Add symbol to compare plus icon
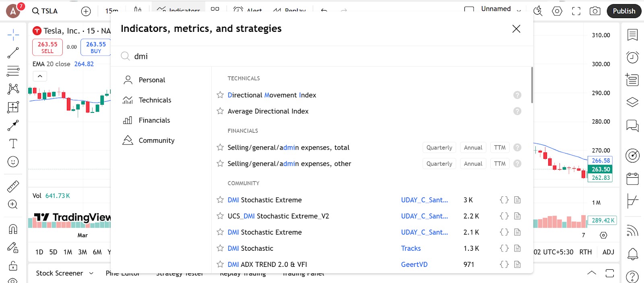Screen dimensions: 644x283 [x=86, y=11]
